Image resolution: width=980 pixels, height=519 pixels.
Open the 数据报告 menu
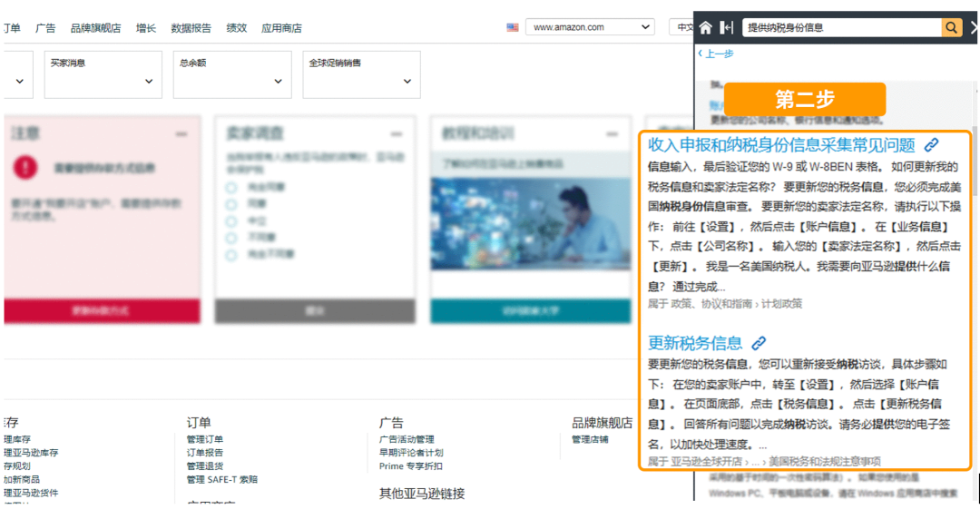point(191,28)
